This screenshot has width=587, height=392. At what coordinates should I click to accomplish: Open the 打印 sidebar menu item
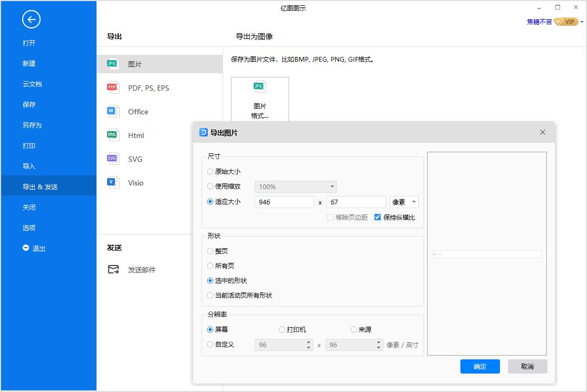pos(29,145)
